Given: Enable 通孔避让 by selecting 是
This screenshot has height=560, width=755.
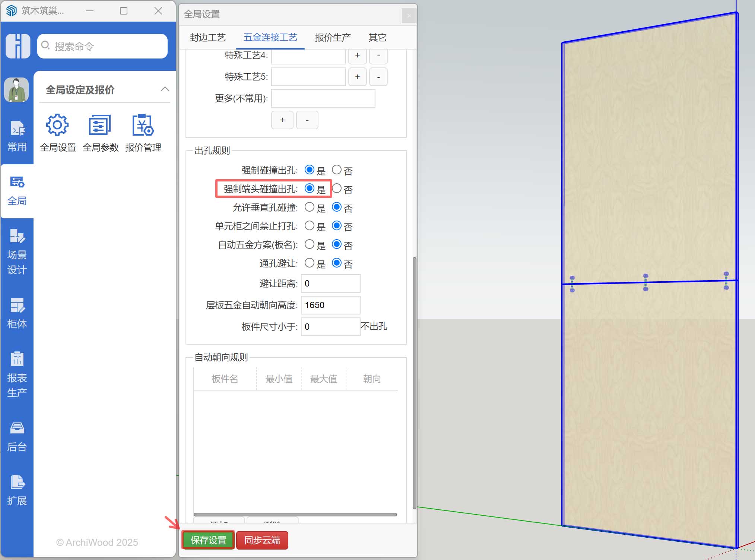Looking at the screenshot, I should pos(310,263).
